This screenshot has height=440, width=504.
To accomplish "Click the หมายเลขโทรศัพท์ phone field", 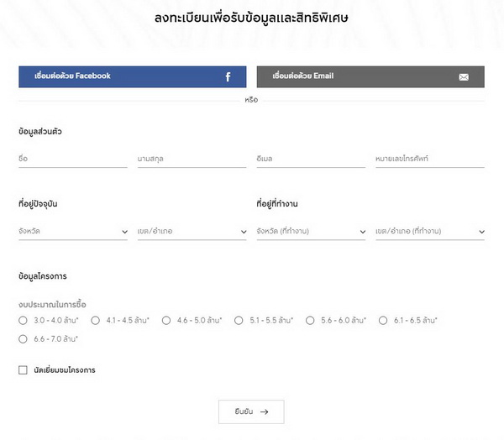I will [430, 158].
